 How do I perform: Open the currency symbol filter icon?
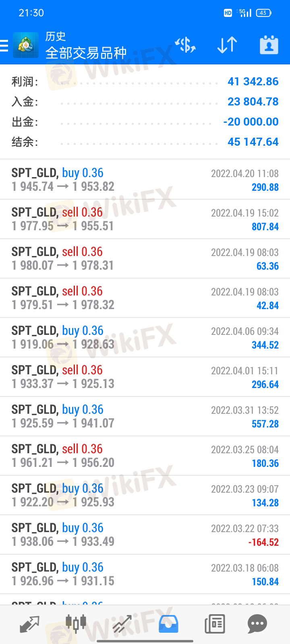tap(185, 45)
